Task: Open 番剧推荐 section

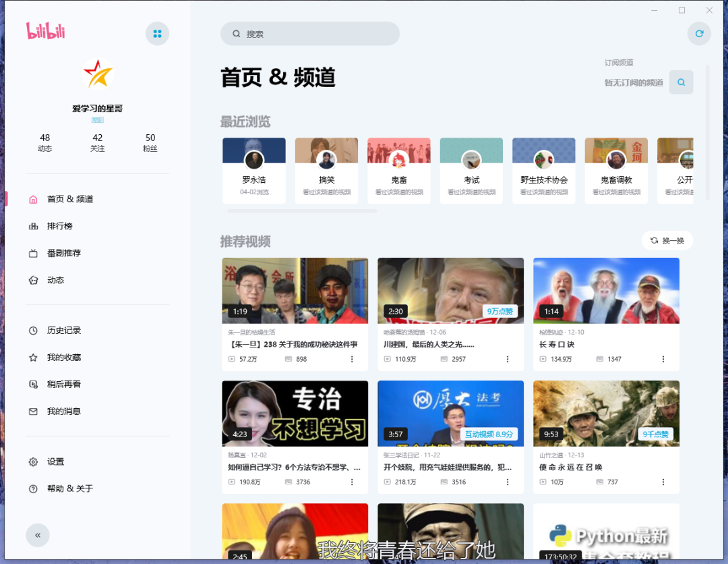Action: tap(98, 253)
